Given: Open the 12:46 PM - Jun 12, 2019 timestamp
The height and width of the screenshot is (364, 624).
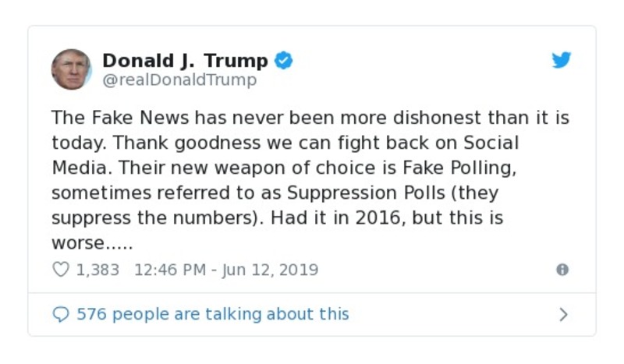Looking at the screenshot, I should [x=226, y=270].
